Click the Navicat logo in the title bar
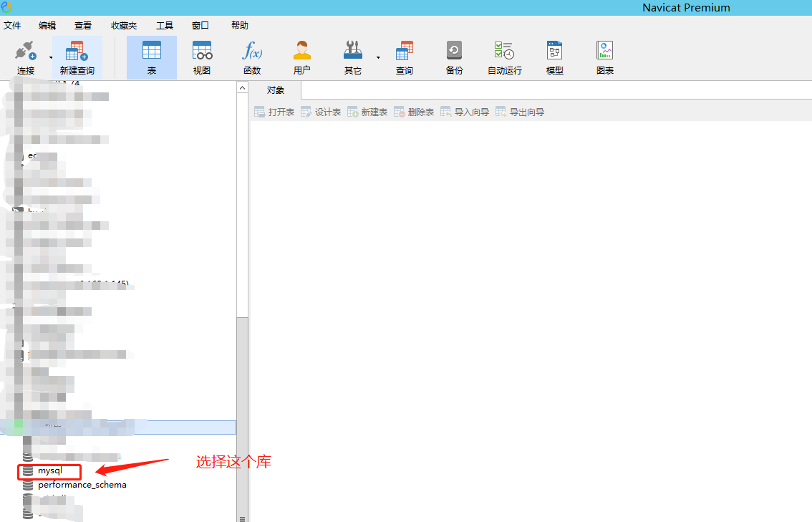Screen dimensions: 812x522 point(6,7)
